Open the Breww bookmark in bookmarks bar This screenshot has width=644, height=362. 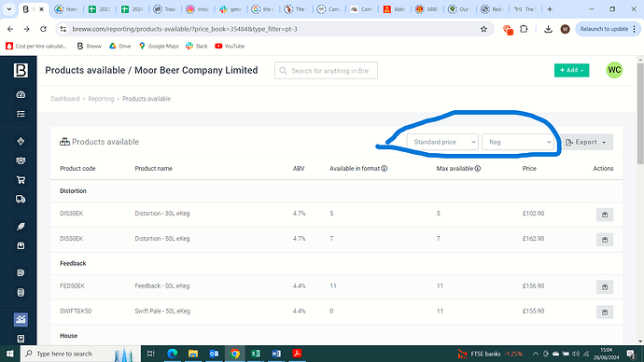pos(89,46)
